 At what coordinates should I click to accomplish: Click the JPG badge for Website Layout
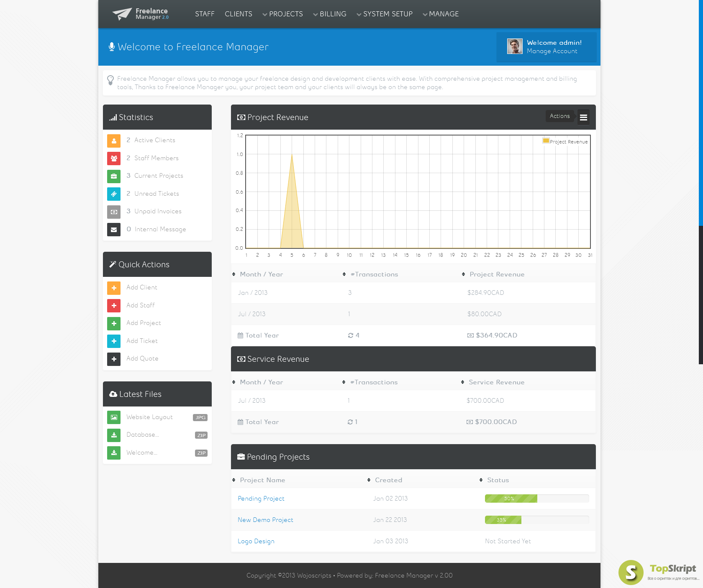[200, 417]
